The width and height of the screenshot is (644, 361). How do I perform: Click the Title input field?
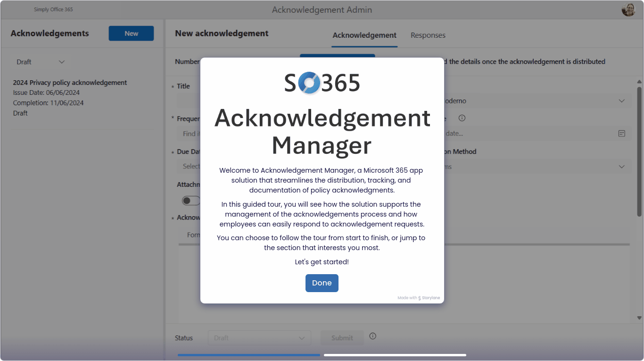[189, 101]
